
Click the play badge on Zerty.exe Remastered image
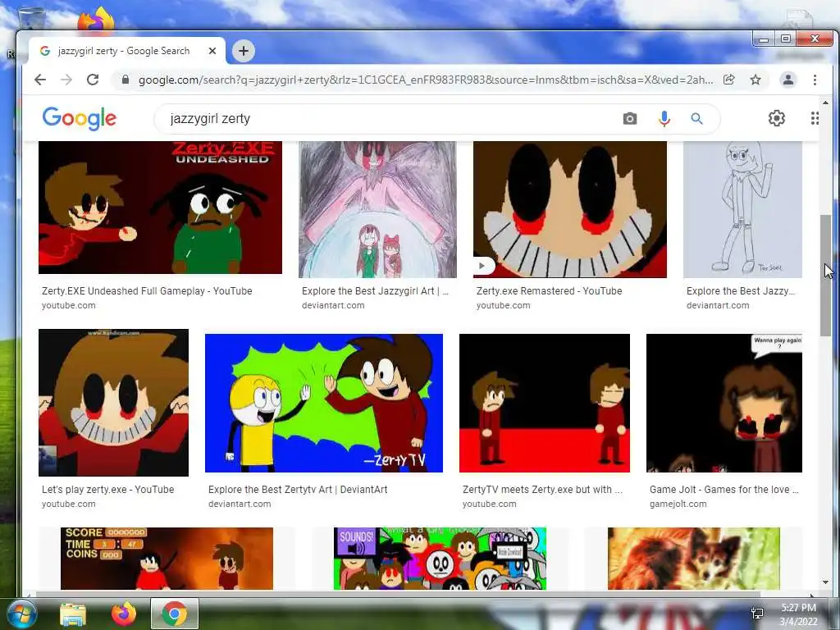(x=482, y=266)
